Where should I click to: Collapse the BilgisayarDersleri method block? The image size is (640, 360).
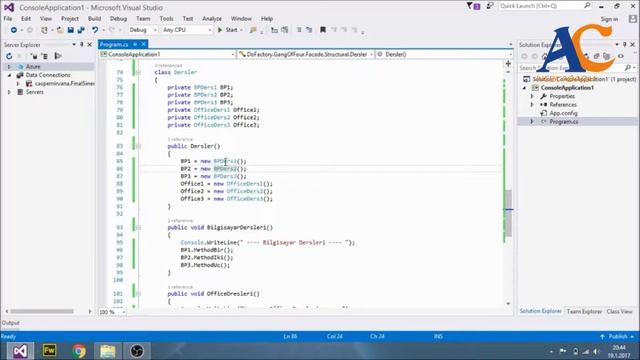138,227
